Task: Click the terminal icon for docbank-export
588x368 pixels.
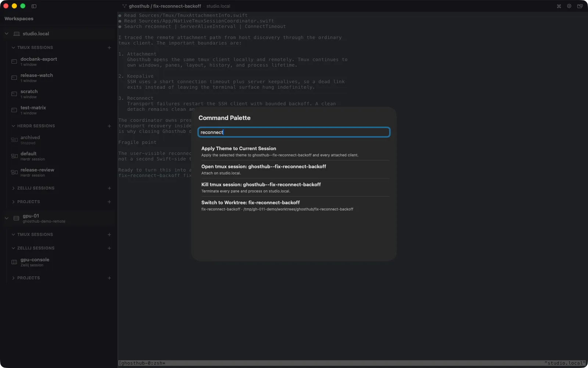Action: point(14,61)
